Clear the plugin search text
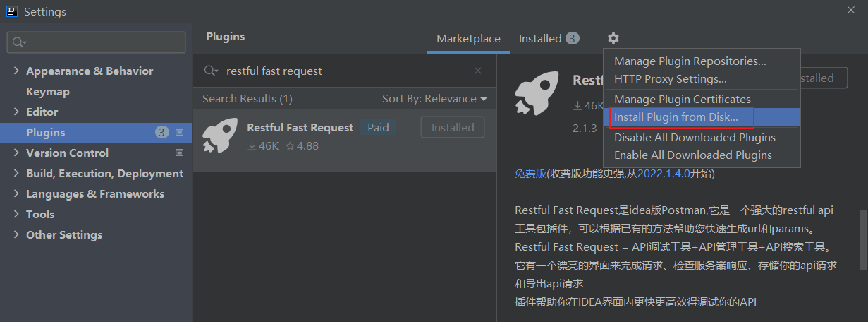 pyautogui.click(x=478, y=71)
